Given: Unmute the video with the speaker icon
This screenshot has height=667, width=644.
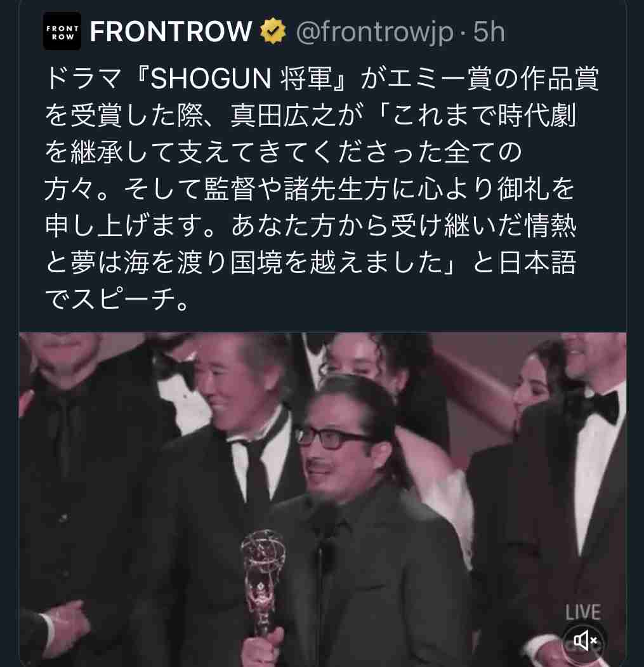Looking at the screenshot, I should (585, 640).
